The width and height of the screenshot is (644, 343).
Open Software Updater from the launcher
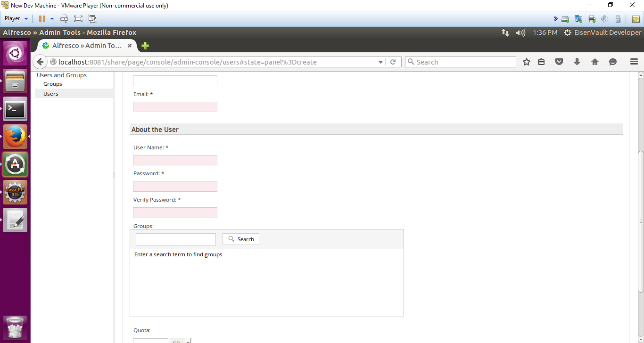[x=15, y=164]
